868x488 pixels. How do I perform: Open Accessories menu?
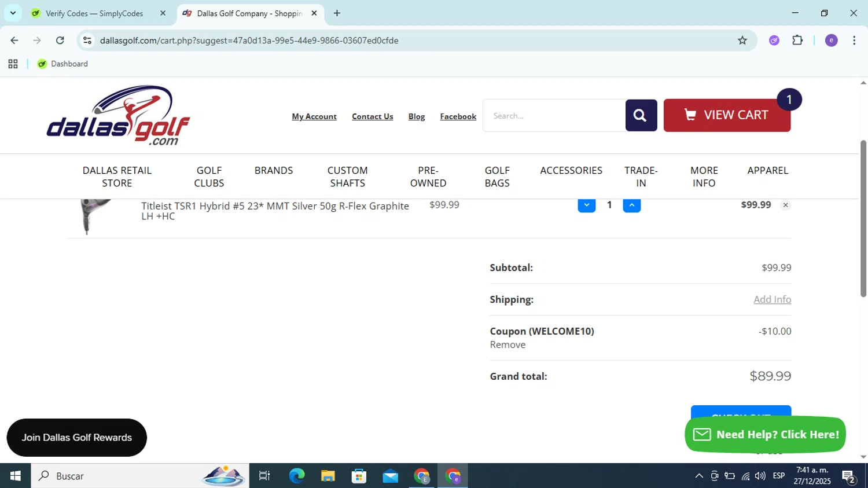(x=571, y=170)
